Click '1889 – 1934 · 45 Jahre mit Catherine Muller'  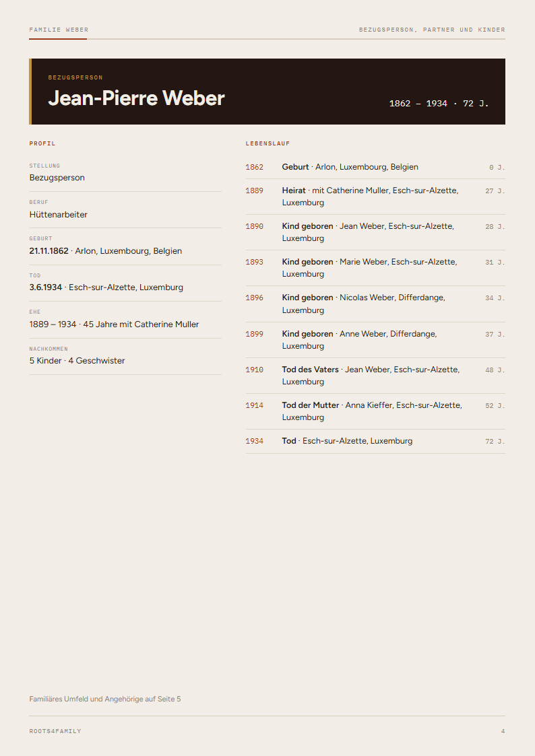[x=114, y=324]
